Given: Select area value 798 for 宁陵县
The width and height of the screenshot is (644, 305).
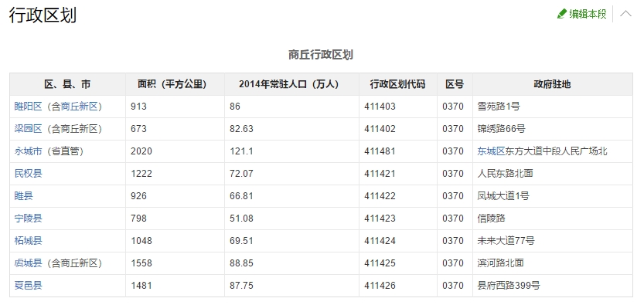Looking at the screenshot, I should pyautogui.click(x=139, y=219).
